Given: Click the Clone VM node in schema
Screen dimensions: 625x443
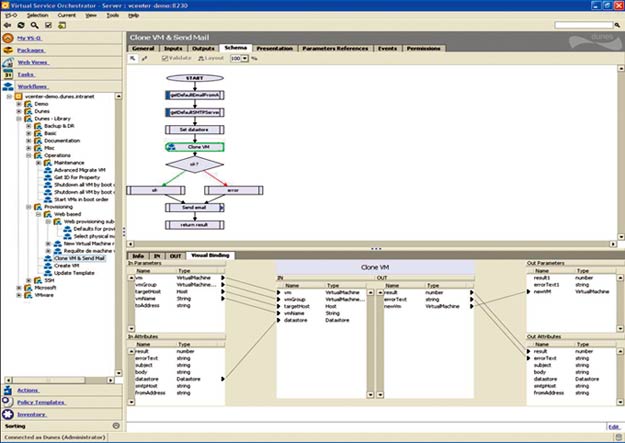Looking at the screenshot, I should tap(196, 146).
